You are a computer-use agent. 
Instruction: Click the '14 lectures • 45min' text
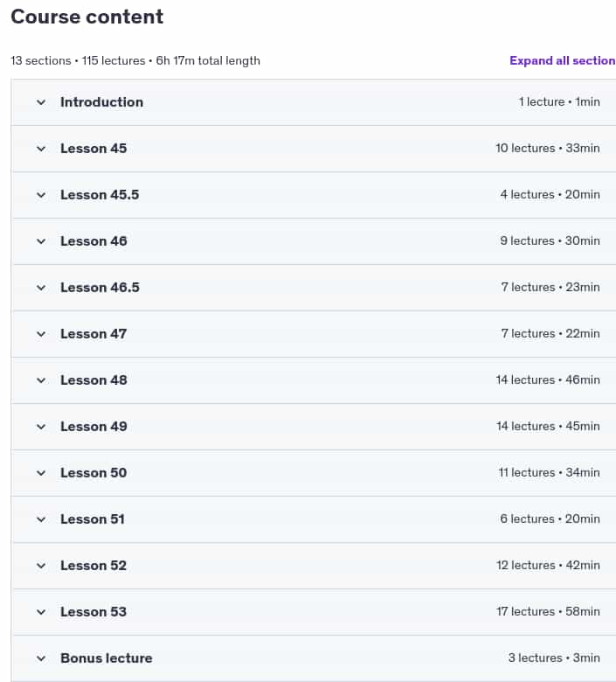pos(548,427)
